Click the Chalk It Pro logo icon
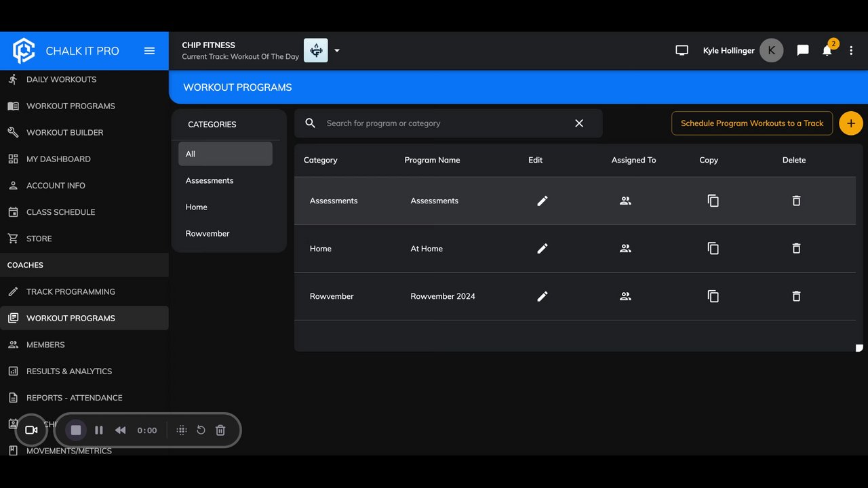The width and height of the screenshot is (868, 488). (x=24, y=51)
